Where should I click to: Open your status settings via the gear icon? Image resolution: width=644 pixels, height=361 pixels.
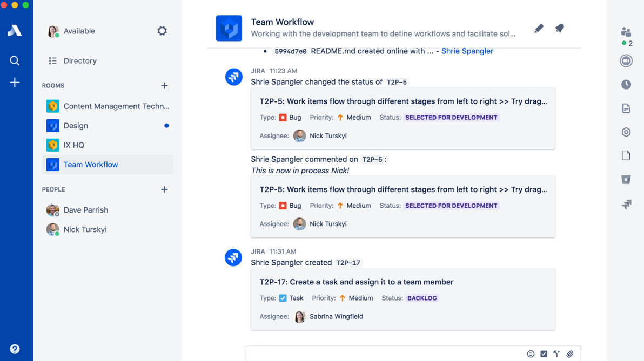[162, 31]
